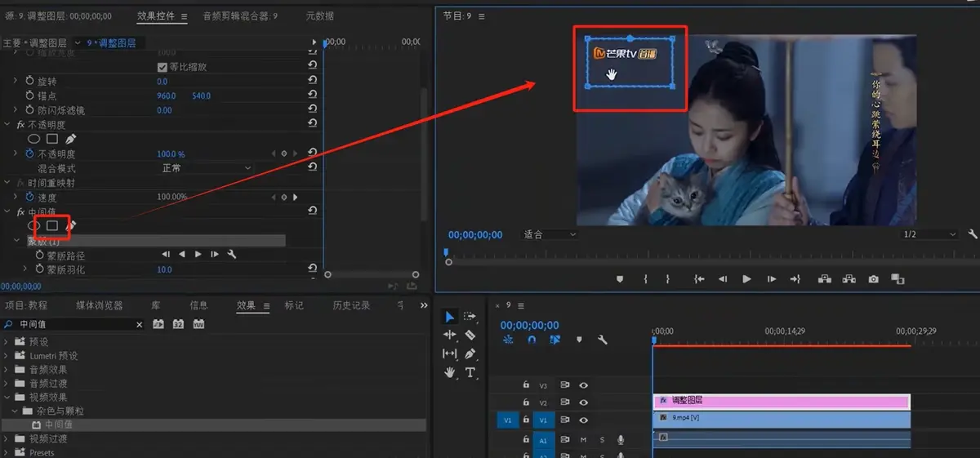The image size is (980, 458).
Task: Select 中间值 effect in effects tree
Action: (x=59, y=425)
